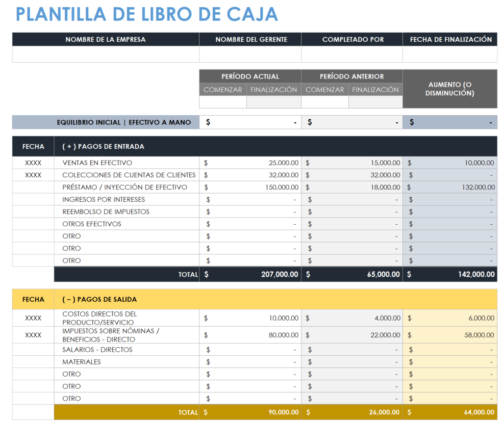
Task: Select the initial balance amount cell for PERÍODO ACTUAL
Action: 250,122
